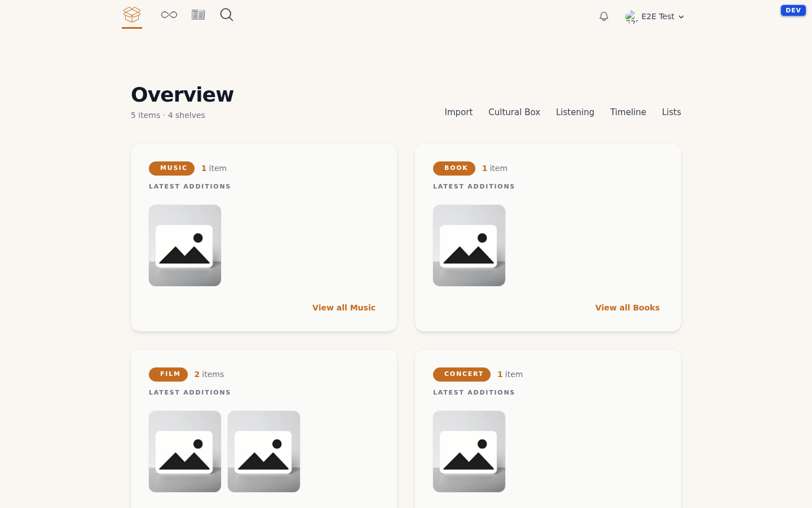Open the second Film shelf thumbnail
The height and width of the screenshot is (508, 812).
click(x=264, y=452)
